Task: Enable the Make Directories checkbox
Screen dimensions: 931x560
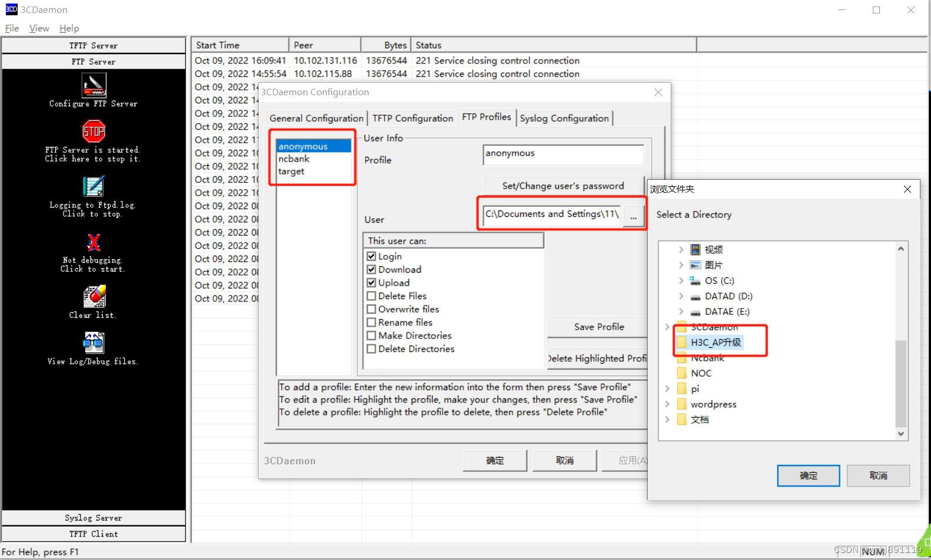Action: pyautogui.click(x=371, y=336)
